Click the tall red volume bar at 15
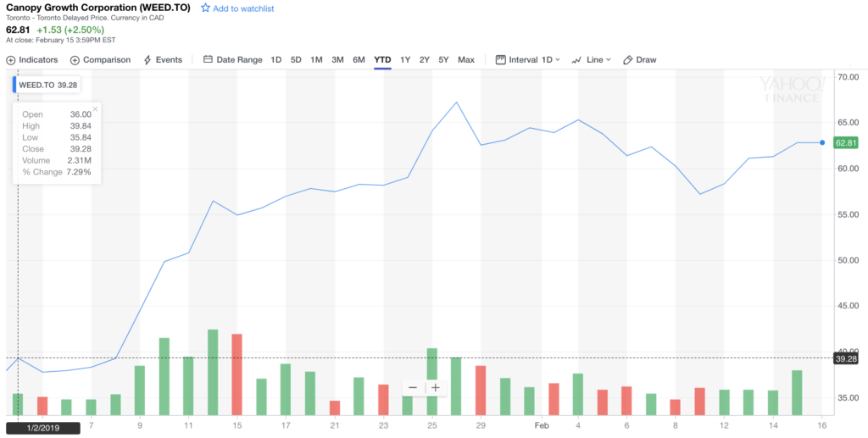The image size is (868, 438). pos(237,374)
